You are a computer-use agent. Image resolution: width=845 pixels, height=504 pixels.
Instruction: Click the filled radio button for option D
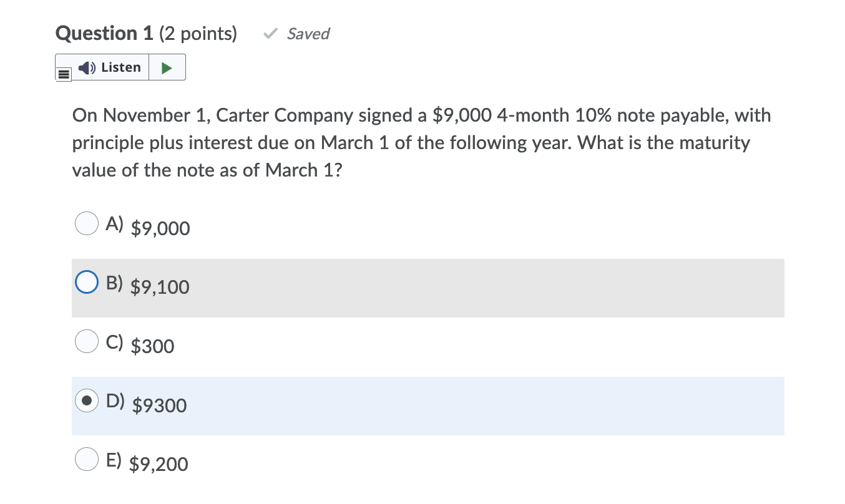click(x=86, y=400)
